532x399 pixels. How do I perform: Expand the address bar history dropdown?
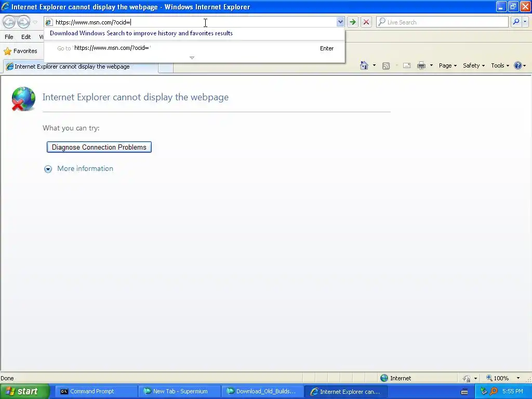[340, 22]
